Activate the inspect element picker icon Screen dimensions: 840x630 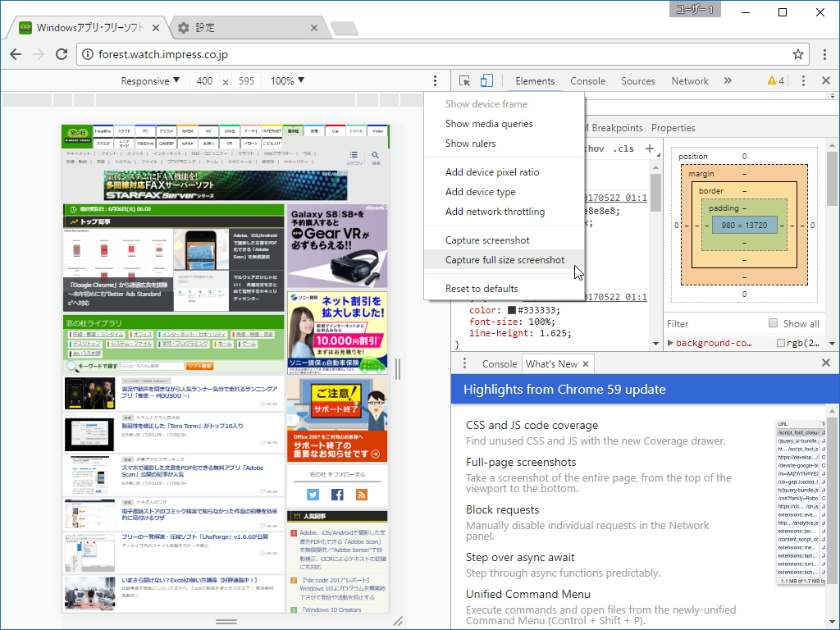[464, 81]
